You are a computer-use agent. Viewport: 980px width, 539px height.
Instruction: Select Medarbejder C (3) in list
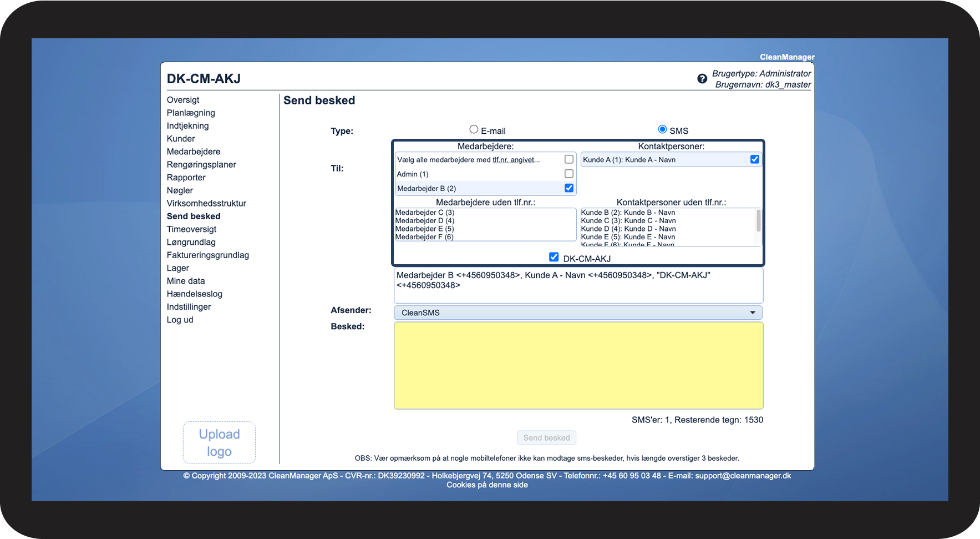[425, 213]
